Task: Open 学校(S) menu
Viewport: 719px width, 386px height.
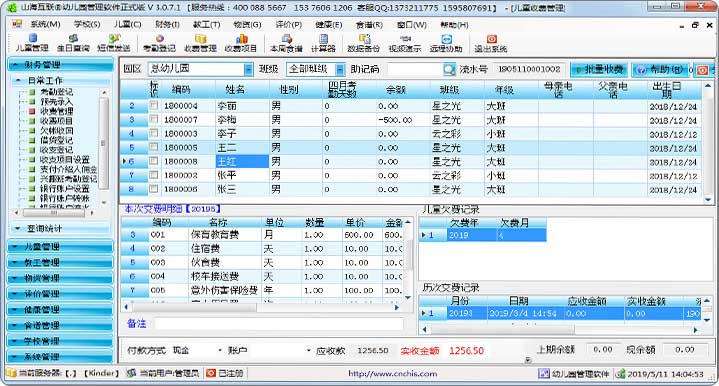Action: 87,24
